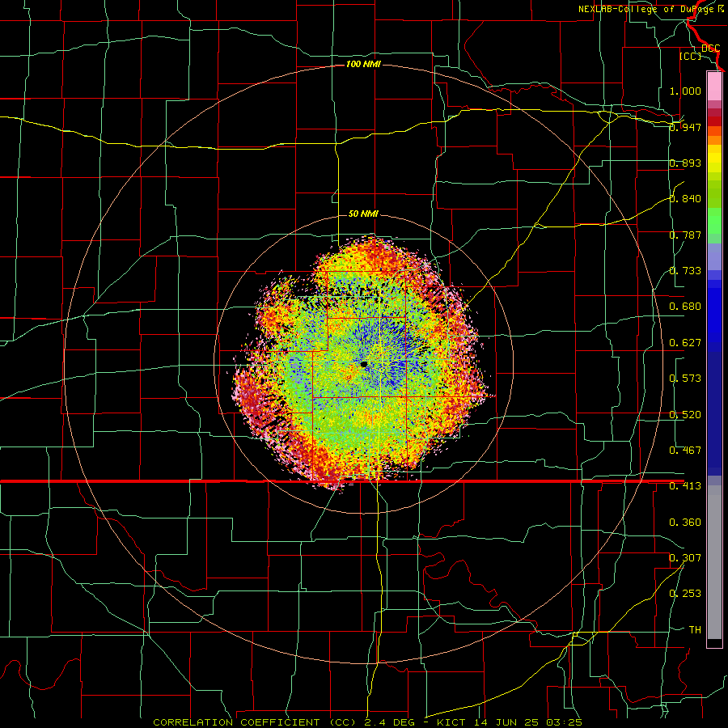Click the 0.627 scale value
728x728 pixels.
point(685,343)
